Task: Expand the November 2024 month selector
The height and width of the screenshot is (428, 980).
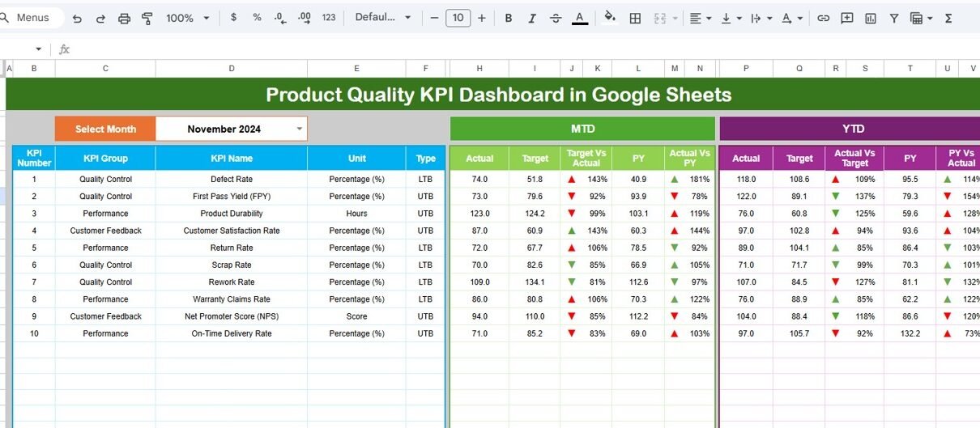Action: 299,129
